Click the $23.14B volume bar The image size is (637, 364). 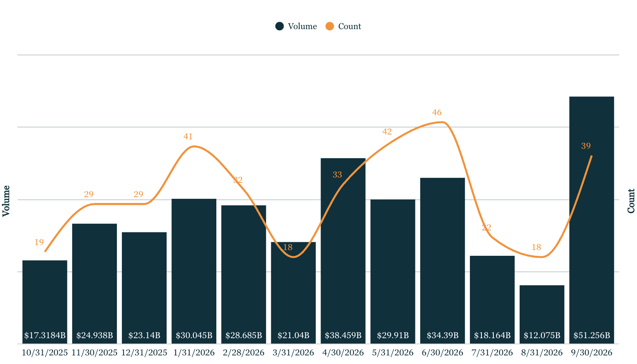click(x=144, y=288)
